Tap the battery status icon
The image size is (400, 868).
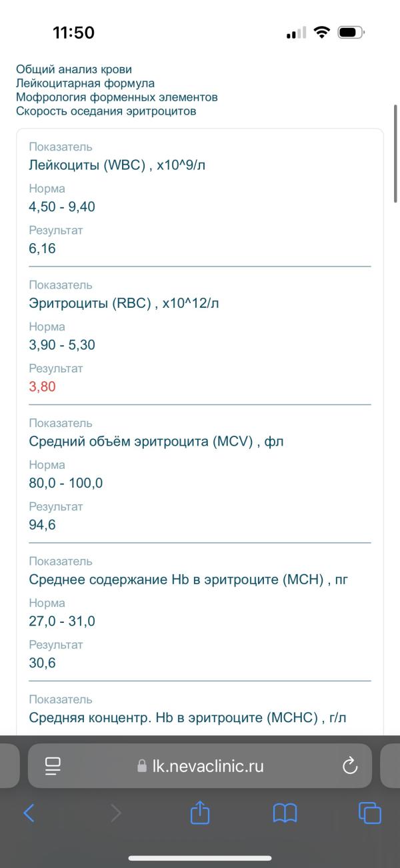(351, 32)
